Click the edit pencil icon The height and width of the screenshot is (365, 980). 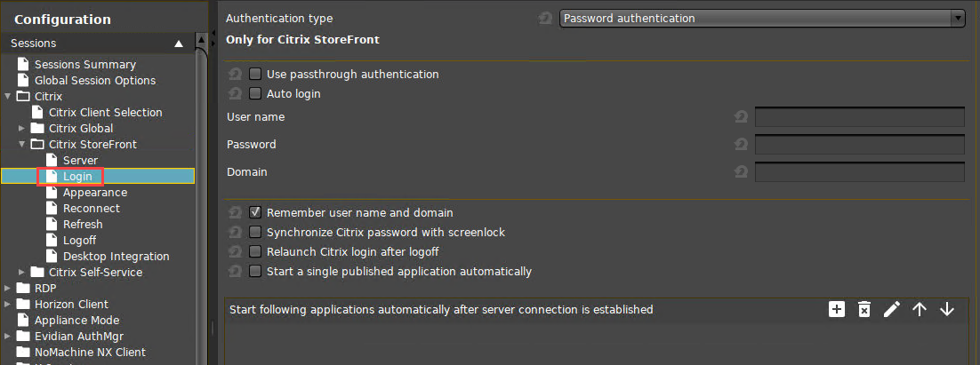[x=892, y=309]
